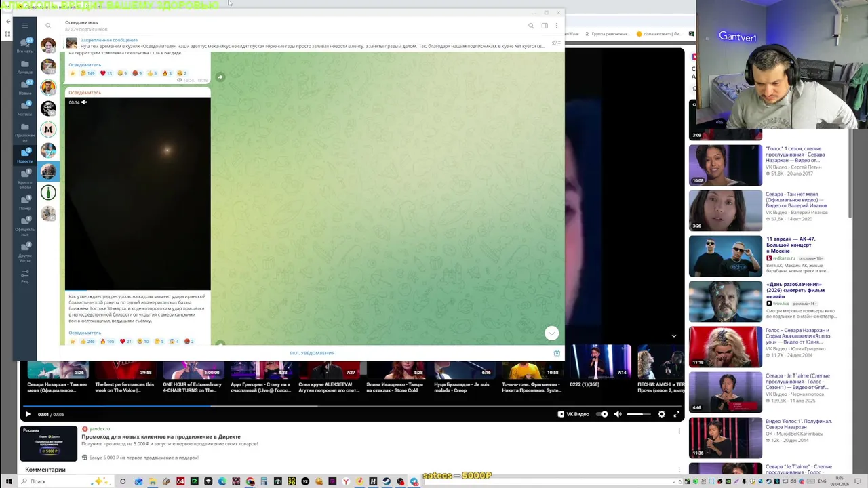This screenshot has width=868, height=488.
Task: Click the VK Видео logo in player
Action: 574,414
